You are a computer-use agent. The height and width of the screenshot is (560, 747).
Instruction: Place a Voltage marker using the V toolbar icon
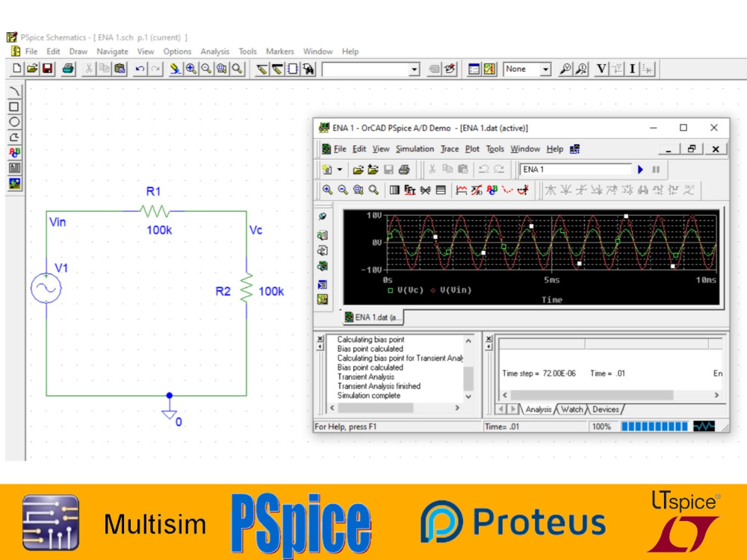tap(601, 69)
